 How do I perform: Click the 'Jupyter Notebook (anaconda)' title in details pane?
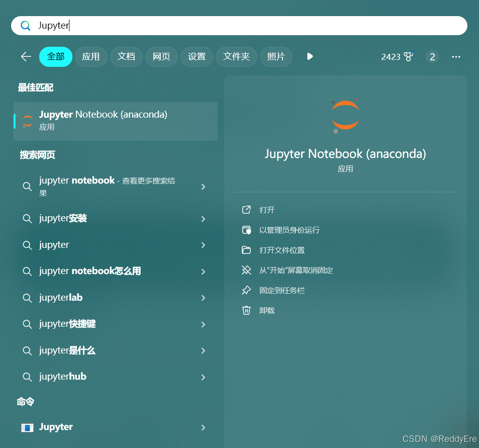click(345, 154)
